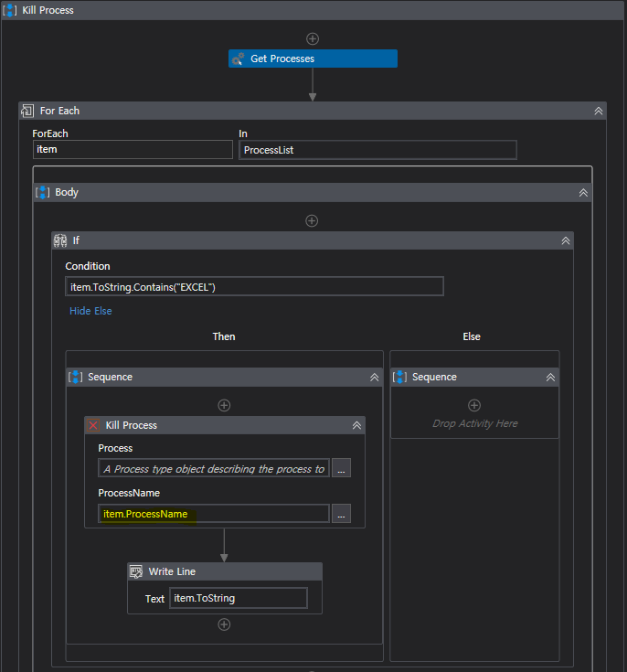This screenshot has height=672, width=627.
Task: Select the Else branch label
Action: click(472, 336)
